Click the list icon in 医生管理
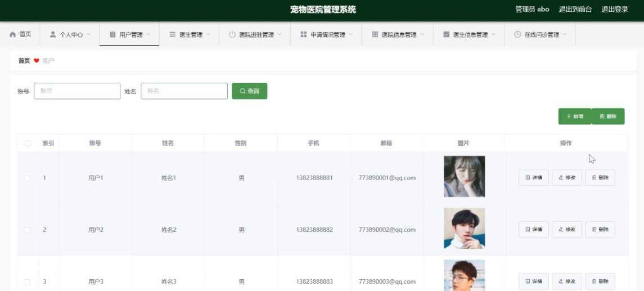 click(x=173, y=34)
